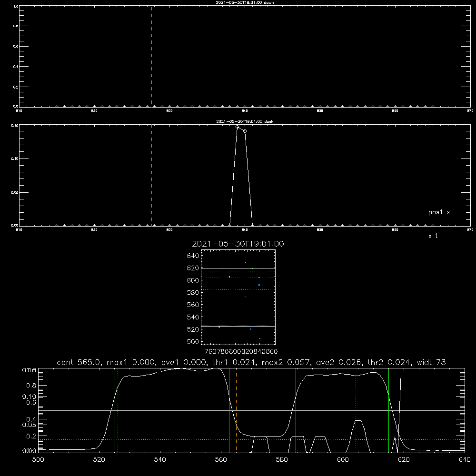Click the large '2021-05-30T19:01:00' title above the small plot

click(238, 244)
